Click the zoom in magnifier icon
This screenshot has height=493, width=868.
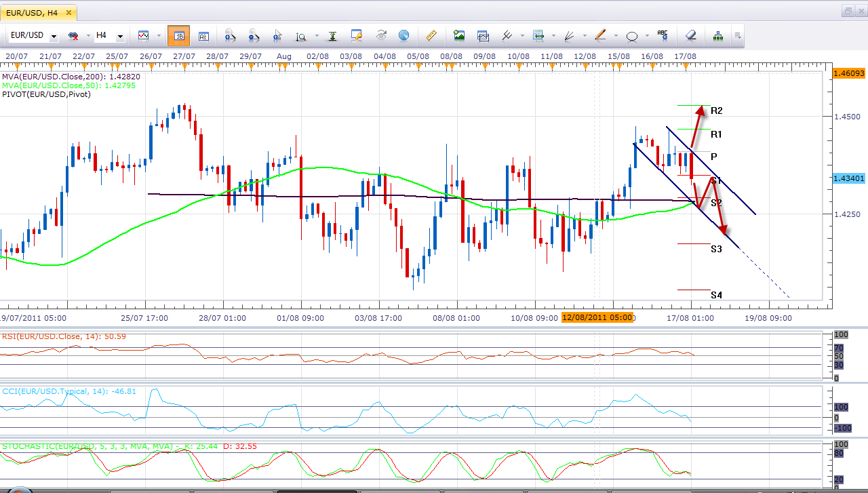(229, 36)
